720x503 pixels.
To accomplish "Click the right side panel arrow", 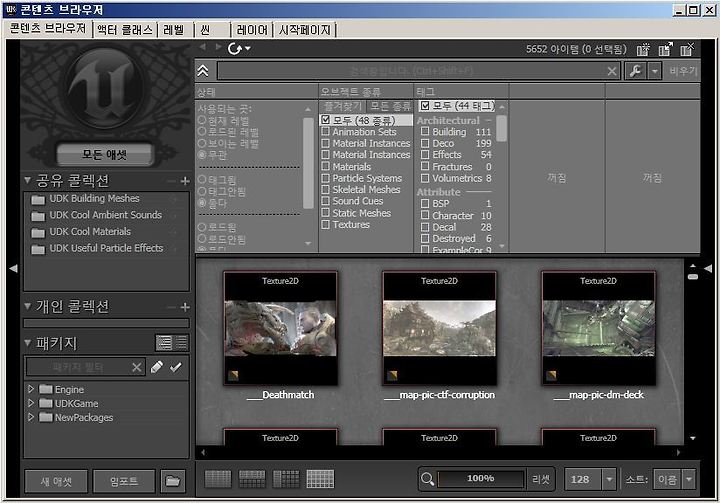I will 708,268.
